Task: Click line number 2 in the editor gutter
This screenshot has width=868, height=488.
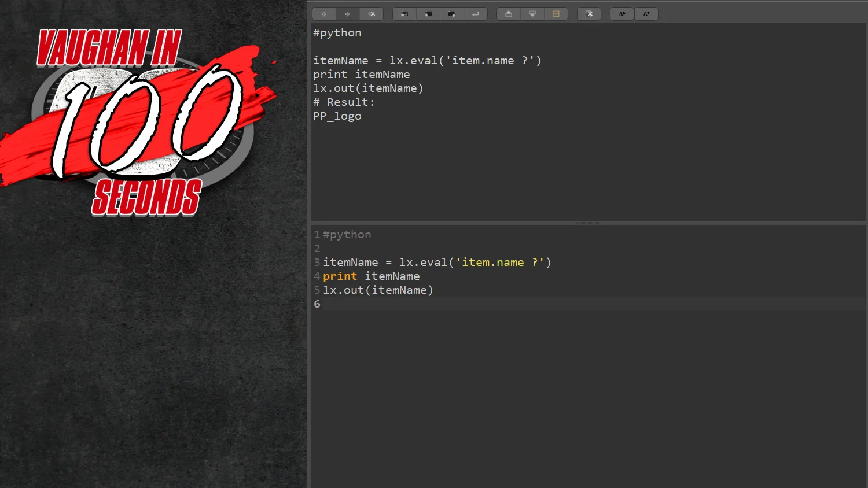Action: [317, 249]
